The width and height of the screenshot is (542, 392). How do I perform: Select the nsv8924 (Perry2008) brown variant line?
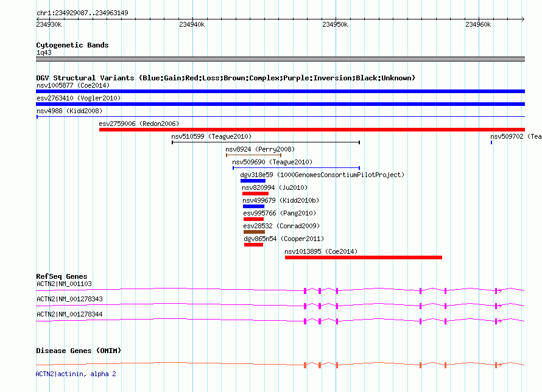point(253,155)
